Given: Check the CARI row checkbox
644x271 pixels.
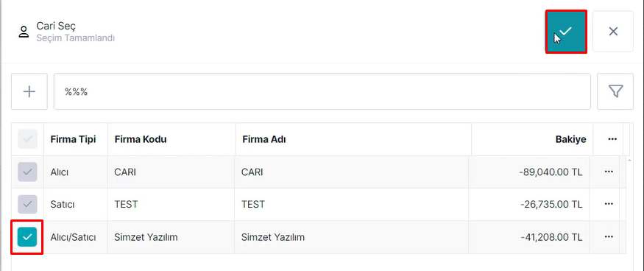Looking at the screenshot, I should click(x=27, y=172).
